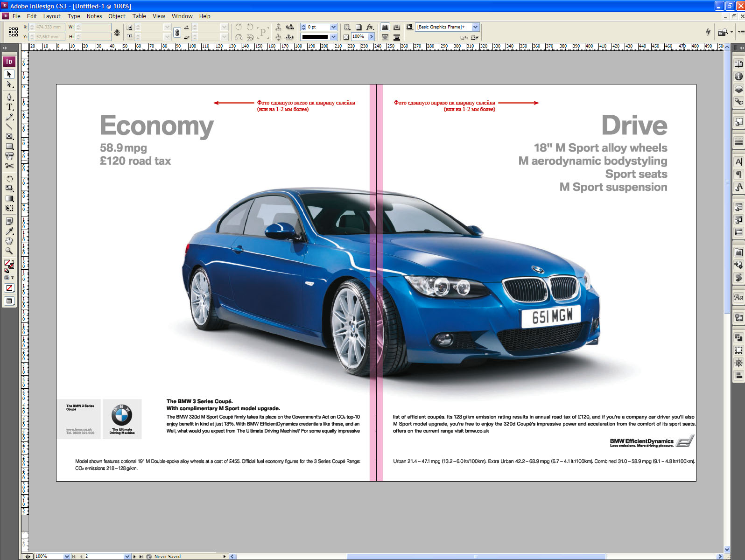The height and width of the screenshot is (560, 745).
Task: Open the Never Saved status menu arrow
Action: [x=225, y=556]
